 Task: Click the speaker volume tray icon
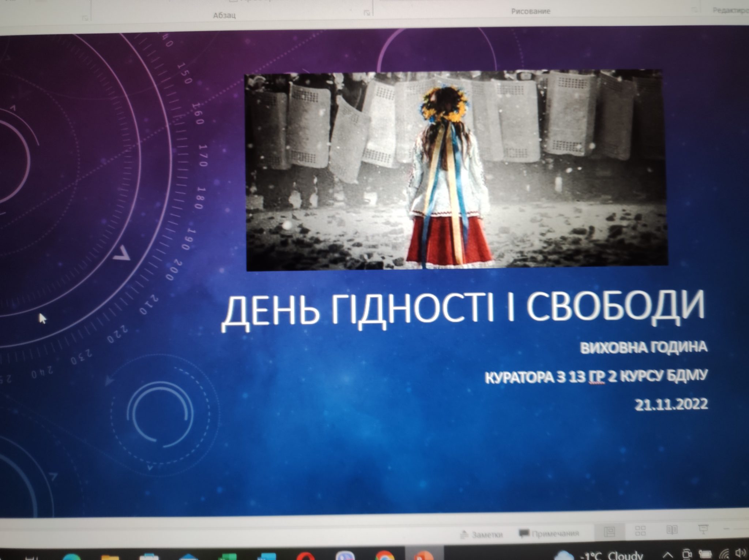pyautogui.click(x=741, y=553)
